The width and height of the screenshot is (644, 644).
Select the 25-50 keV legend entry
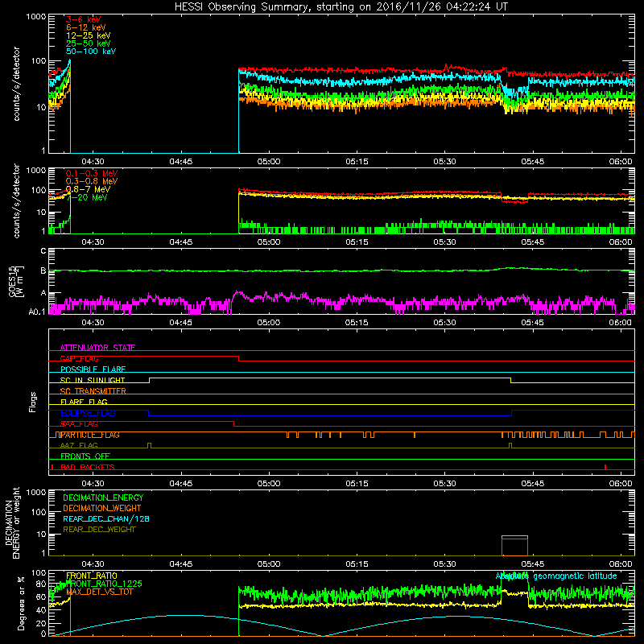tap(88, 43)
